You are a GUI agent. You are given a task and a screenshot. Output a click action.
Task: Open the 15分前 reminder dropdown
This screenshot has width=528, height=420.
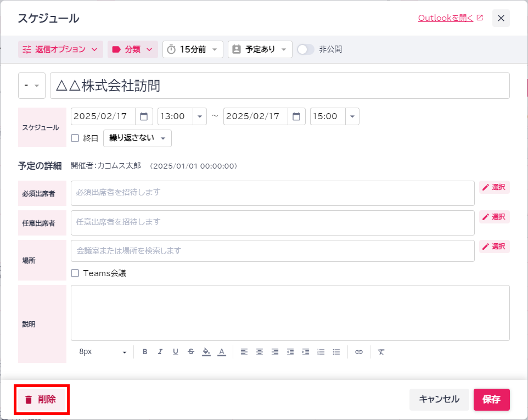(x=193, y=49)
